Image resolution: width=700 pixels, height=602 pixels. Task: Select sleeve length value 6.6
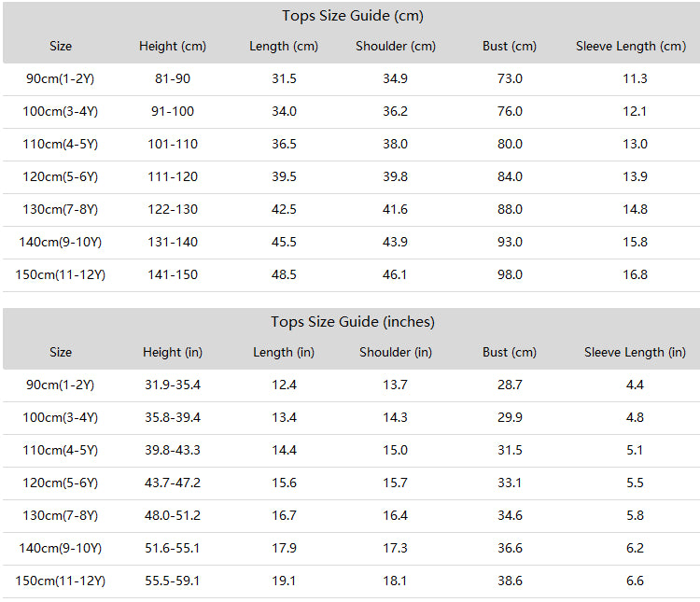(x=635, y=581)
